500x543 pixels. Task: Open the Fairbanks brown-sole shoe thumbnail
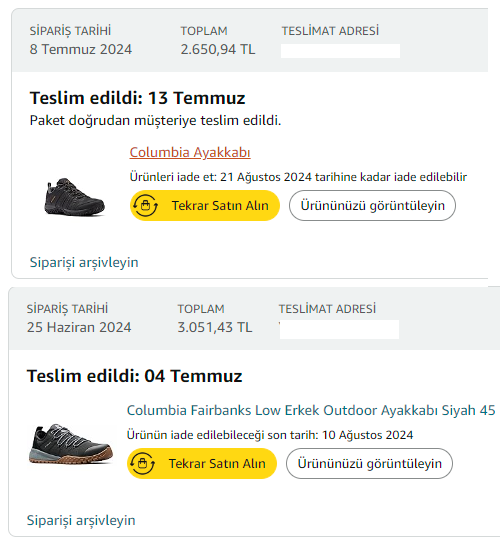coord(71,444)
